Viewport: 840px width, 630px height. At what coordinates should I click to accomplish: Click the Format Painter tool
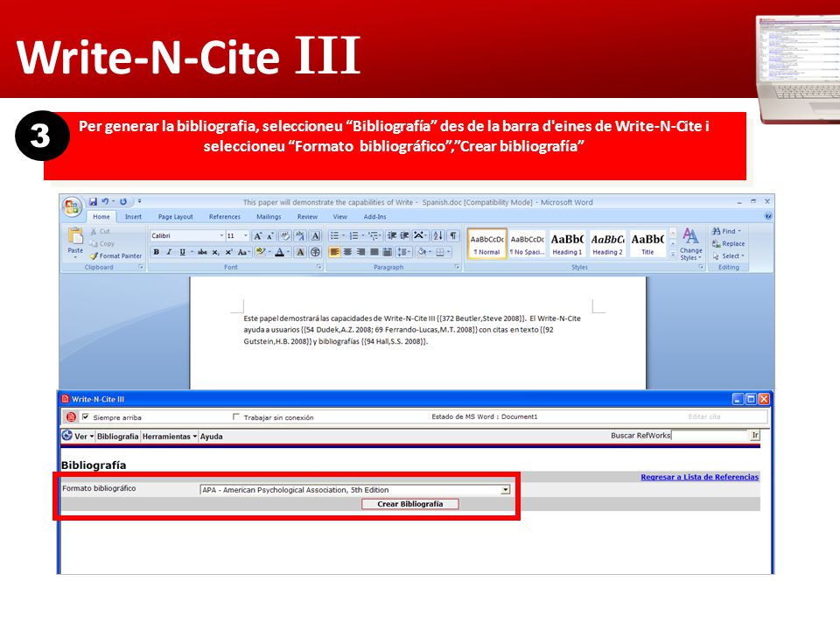[x=116, y=256]
